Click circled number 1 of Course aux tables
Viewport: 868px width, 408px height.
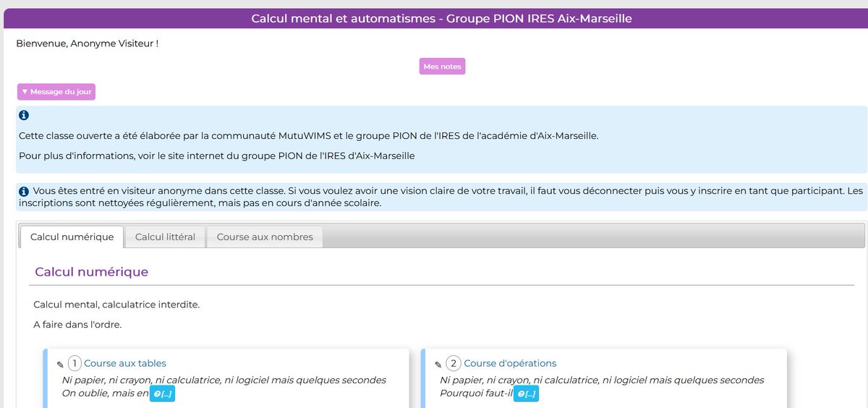pyautogui.click(x=75, y=363)
